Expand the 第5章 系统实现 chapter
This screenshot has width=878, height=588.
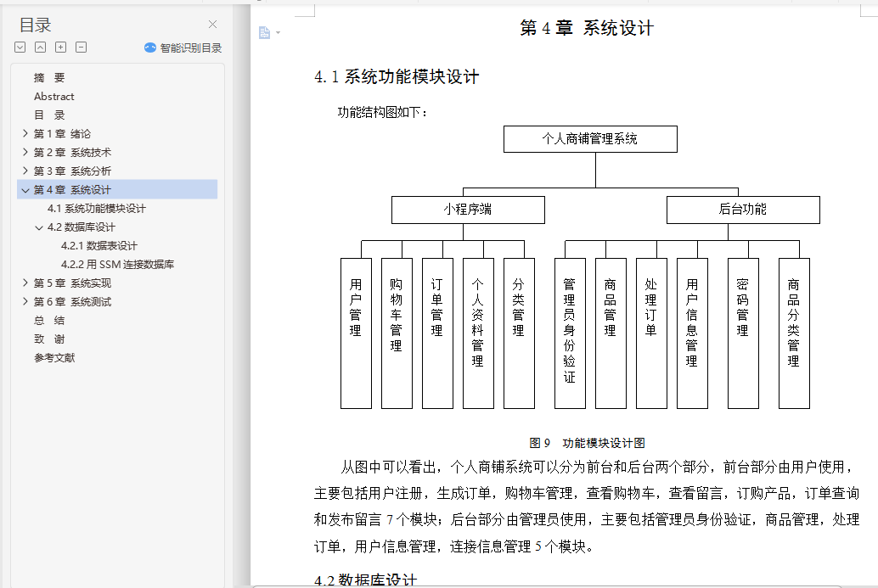pos(25,283)
